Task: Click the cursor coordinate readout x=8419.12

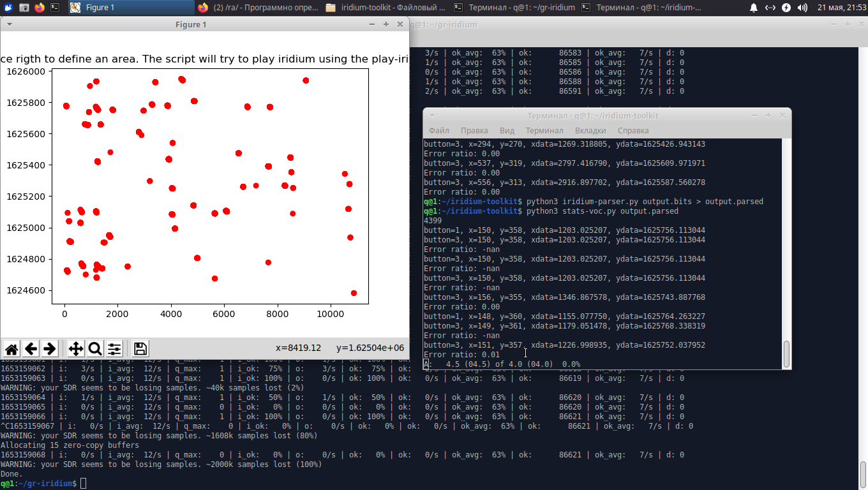Action: pyautogui.click(x=298, y=348)
